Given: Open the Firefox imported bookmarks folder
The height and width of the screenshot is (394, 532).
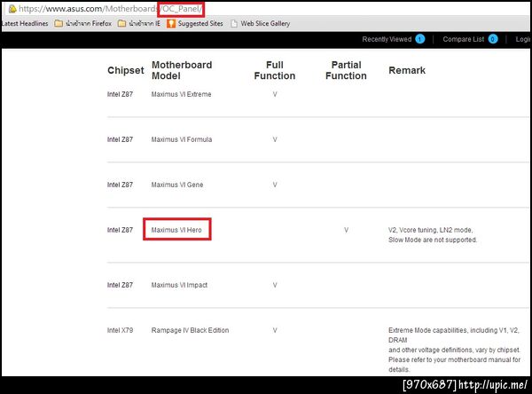Looking at the screenshot, I should (82, 23).
